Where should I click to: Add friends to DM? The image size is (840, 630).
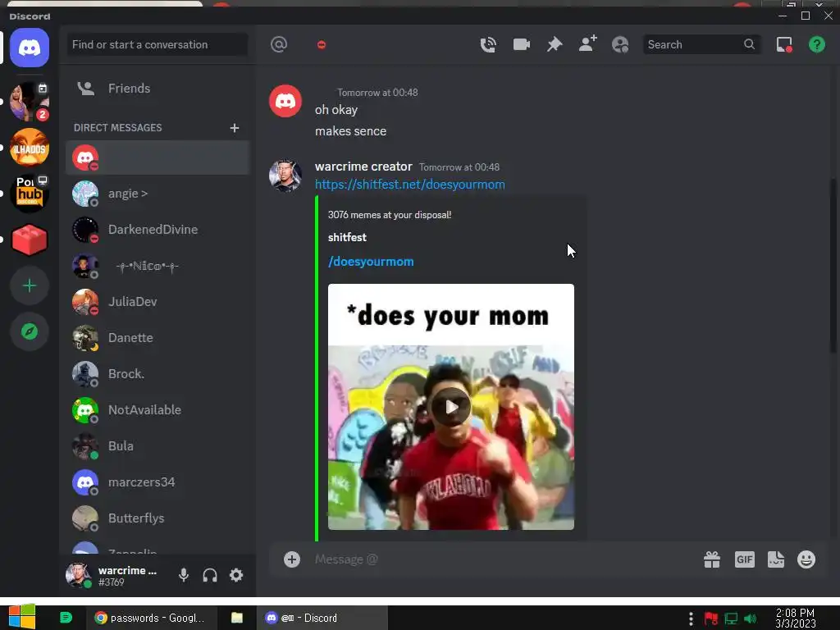pos(587,44)
